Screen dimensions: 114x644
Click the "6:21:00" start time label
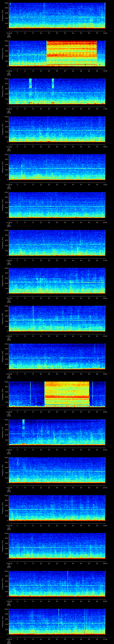[9, 298]
